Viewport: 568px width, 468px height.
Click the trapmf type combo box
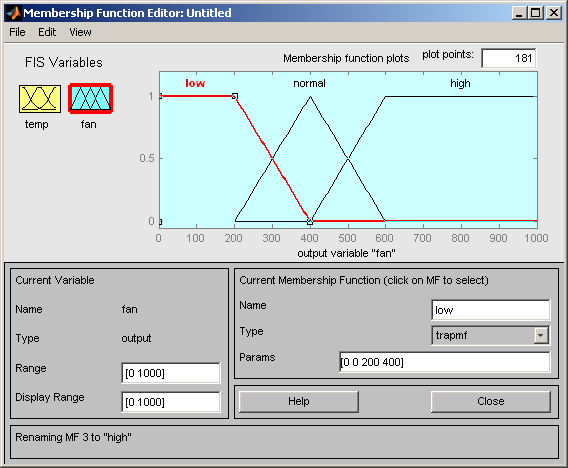pos(490,335)
